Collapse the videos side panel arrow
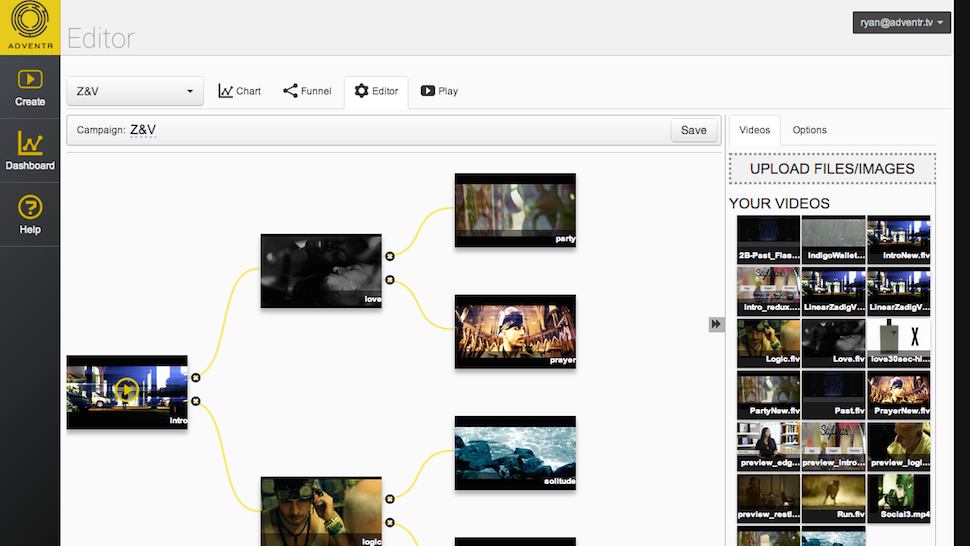 [716, 324]
